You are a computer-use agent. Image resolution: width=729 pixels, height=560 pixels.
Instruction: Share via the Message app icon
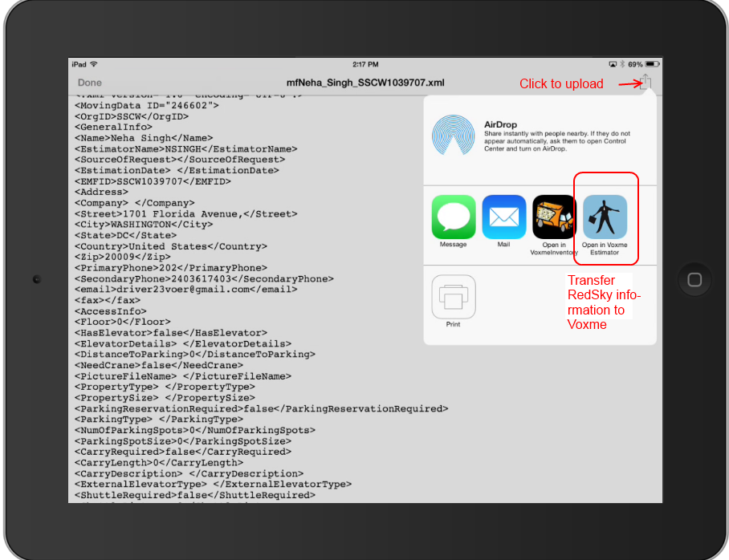pyautogui.click(x=454, y=217)
